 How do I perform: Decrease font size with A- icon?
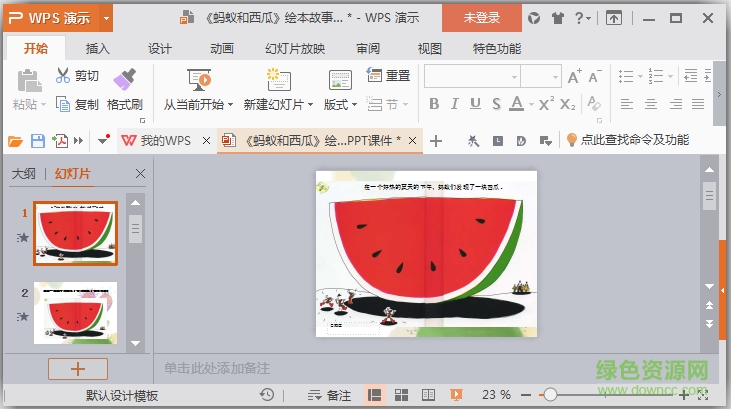(x=594, y=76)
